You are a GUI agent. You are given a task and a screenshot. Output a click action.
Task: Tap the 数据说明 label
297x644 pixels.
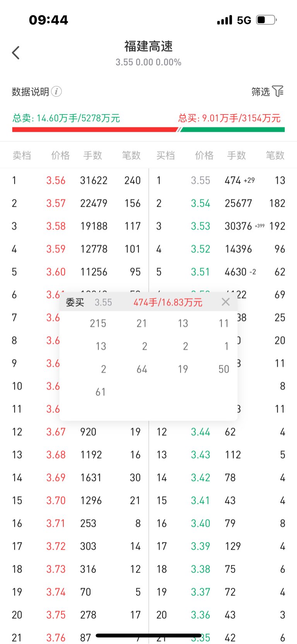(31, 92)
